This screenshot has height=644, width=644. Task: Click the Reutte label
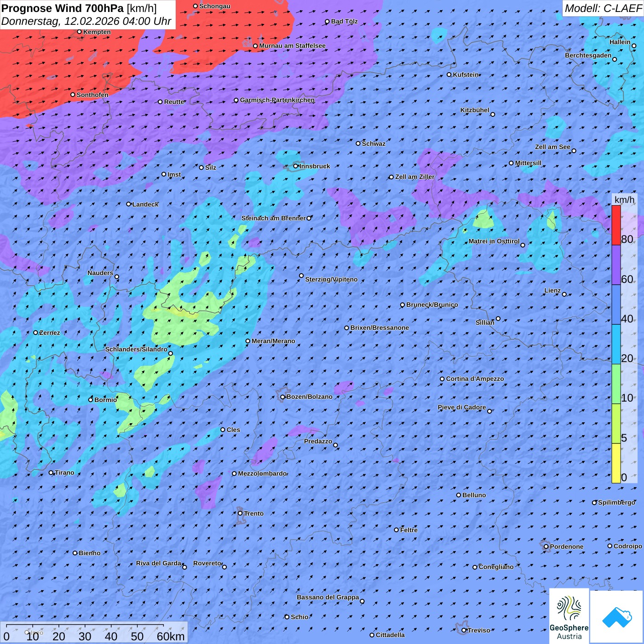[x=174, y=102]
